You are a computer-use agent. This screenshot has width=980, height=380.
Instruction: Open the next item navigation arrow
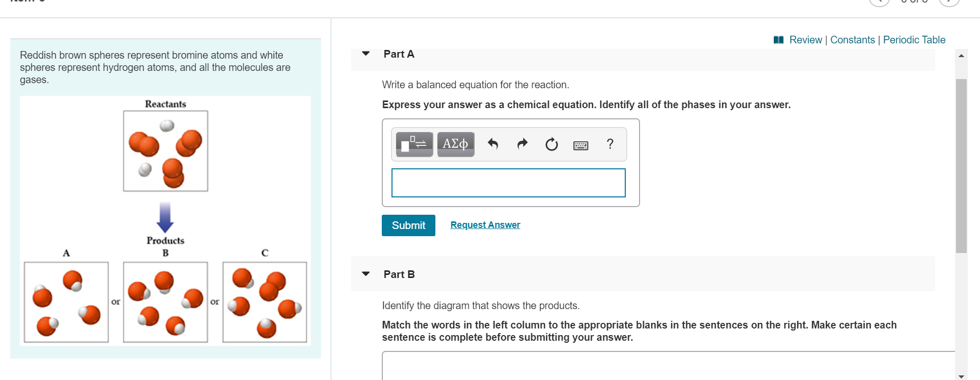click(x=949, y=2)
